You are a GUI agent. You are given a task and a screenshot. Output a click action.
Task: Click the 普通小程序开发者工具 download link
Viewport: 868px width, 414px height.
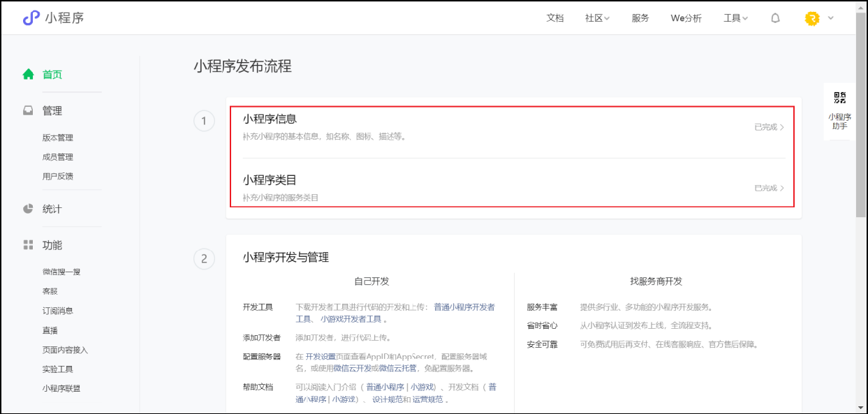(464, 307)
